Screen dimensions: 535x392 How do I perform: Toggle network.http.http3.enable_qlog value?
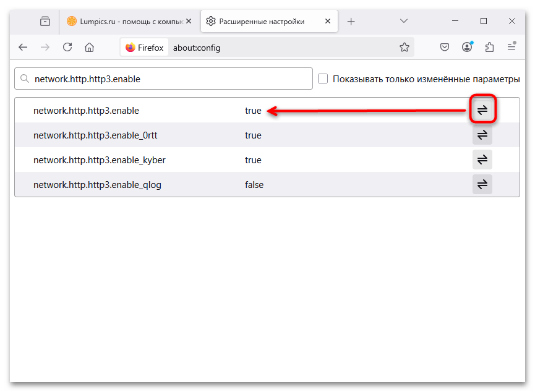482,184
